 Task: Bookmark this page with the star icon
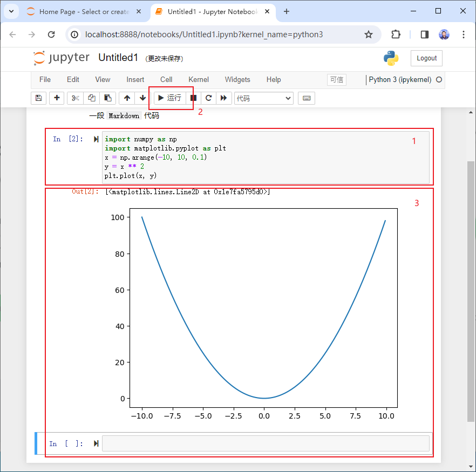369,35
